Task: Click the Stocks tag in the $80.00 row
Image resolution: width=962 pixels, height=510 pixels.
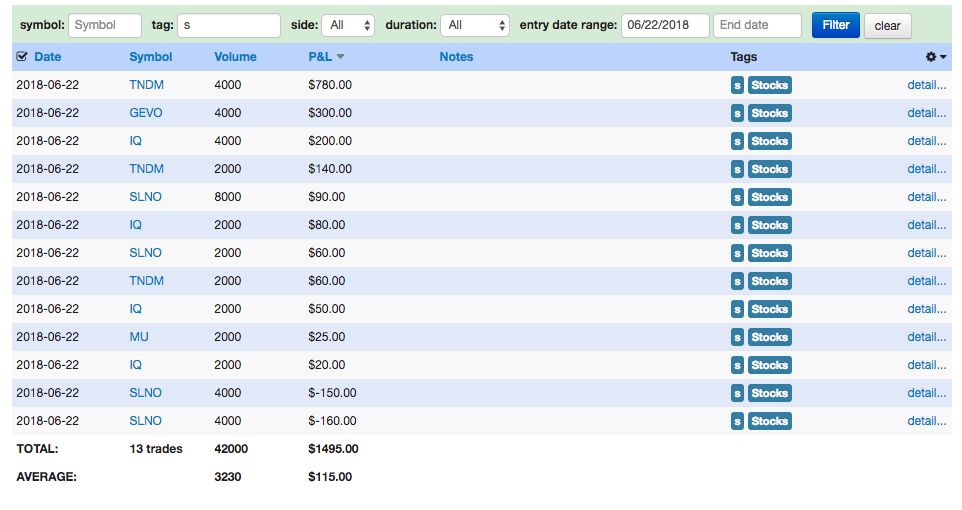Action: pyautogui.click(x=769, y=225)
